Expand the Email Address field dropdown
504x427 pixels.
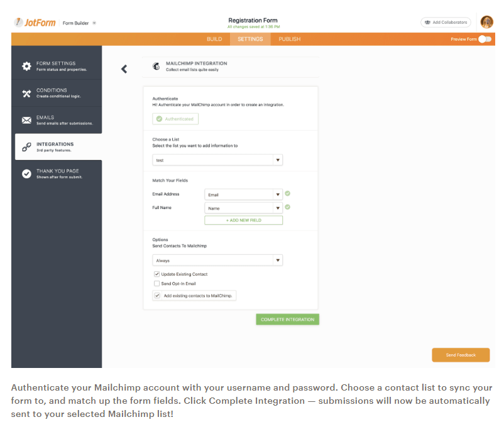(x=278, y=195)
